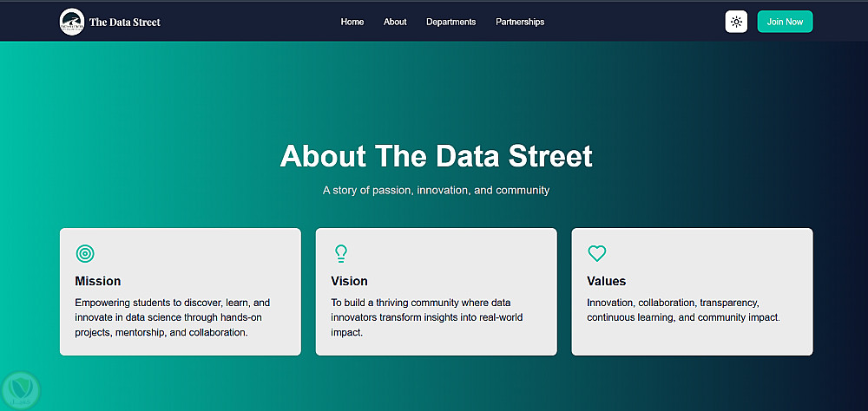868x411 pixels.
Task: Open the Home nav link
Action: [x=352, y=22]
